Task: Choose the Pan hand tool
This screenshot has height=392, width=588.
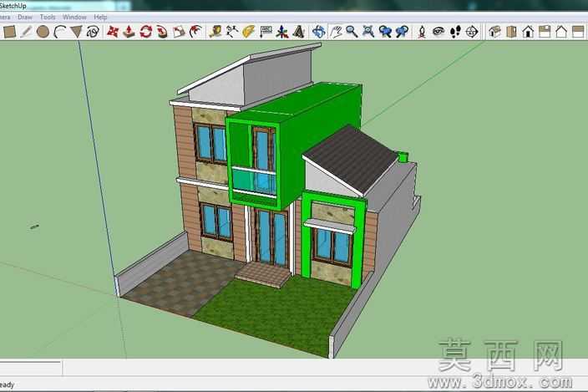Action: [x=336, y=32]
